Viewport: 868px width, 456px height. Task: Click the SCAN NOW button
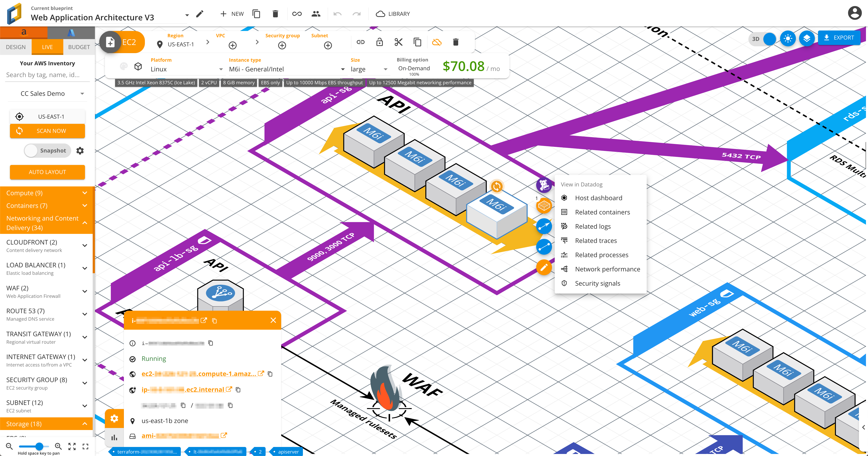47,131
